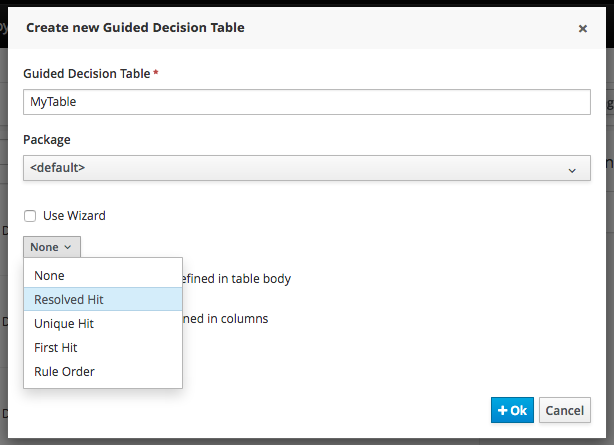This screenshot has width=614, height=445.
Task: Select None from the hit policy list
Action: click(x=49, y=275)
